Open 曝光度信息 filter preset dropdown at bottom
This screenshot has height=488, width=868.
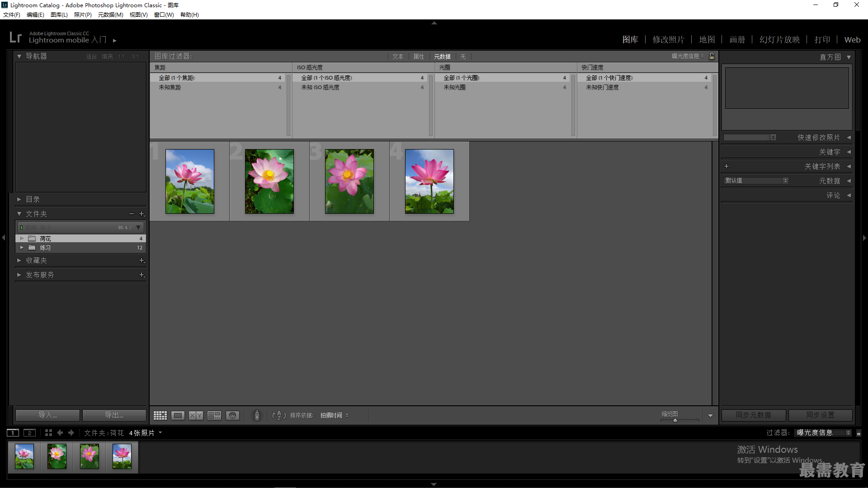tap(823, 433)
